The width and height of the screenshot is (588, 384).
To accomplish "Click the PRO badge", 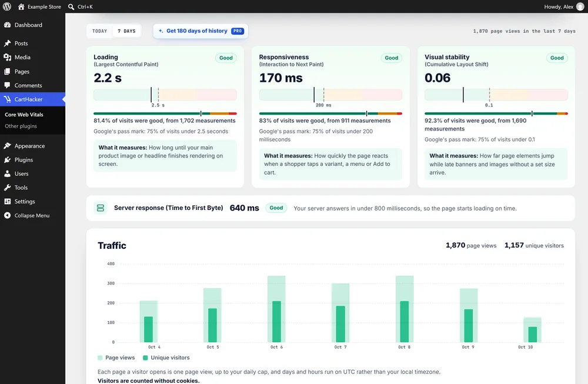I will coord(238,31).
